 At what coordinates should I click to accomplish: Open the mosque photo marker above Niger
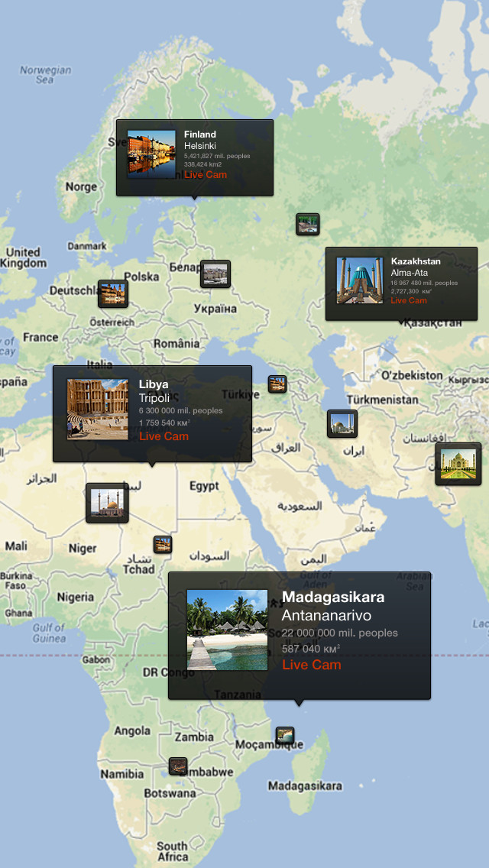pyautogui.click(x=107, y=503)
